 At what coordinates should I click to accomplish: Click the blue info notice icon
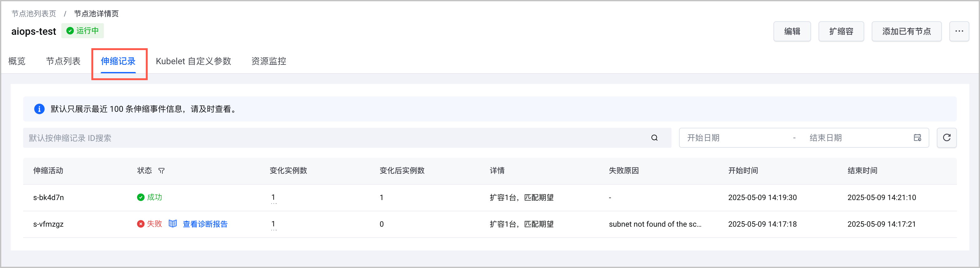click(39, 109)
